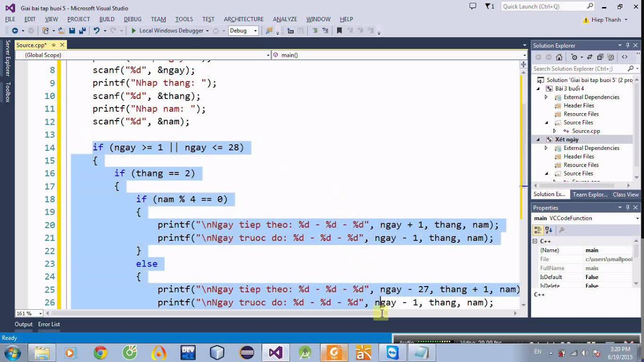Open the Local Windows Debugger dropdown arrow

207,31
